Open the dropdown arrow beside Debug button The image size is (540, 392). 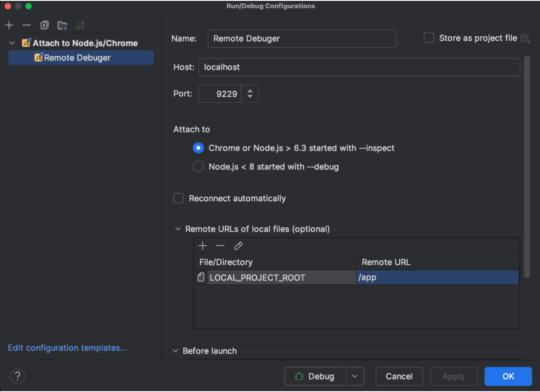355,376
